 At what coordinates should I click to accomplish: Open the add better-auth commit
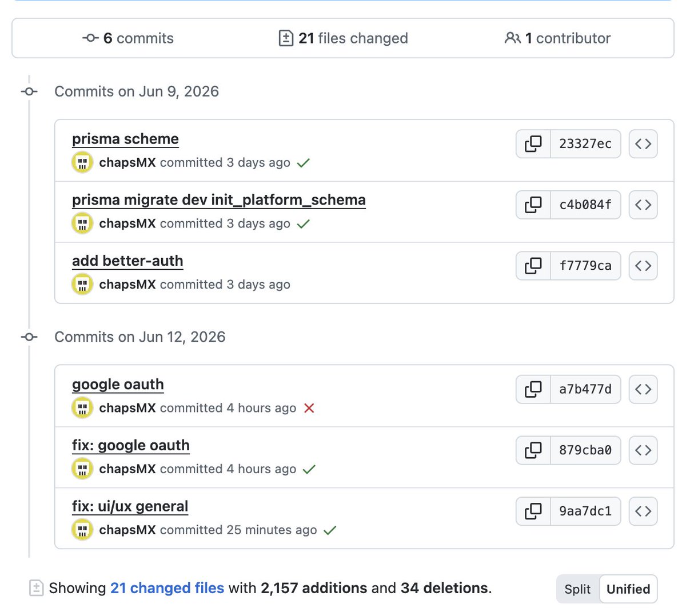pos(127,261)
